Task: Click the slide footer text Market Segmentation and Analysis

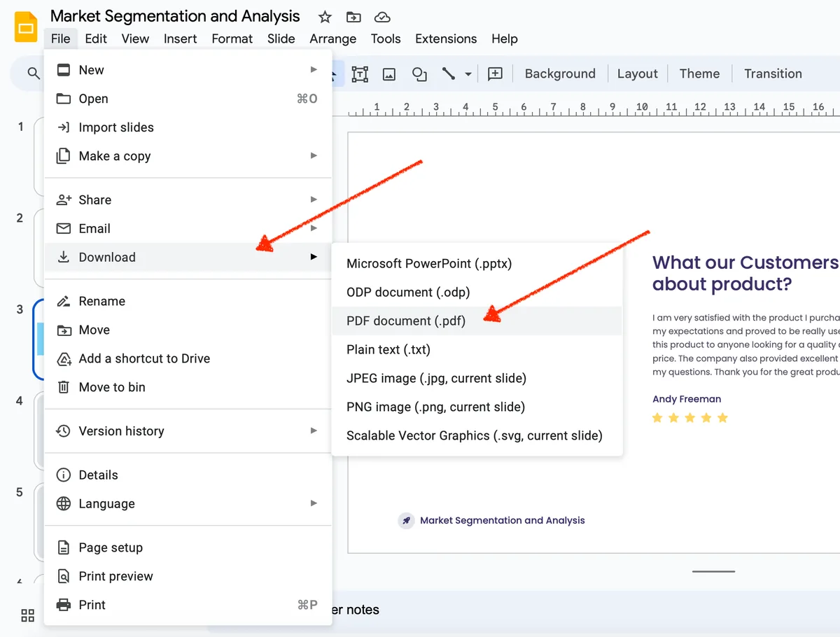Action: coord(502,520)
